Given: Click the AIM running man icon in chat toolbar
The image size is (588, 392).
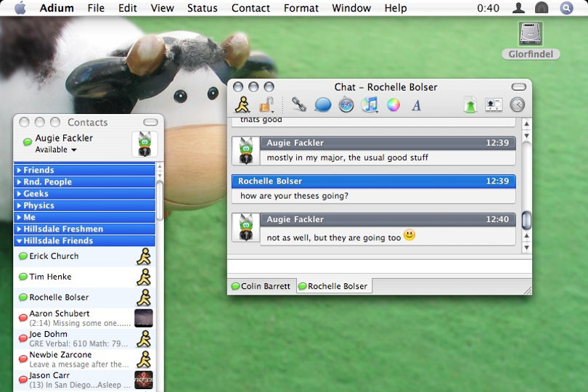Looking at the screenshot, I should pos(242,105).
